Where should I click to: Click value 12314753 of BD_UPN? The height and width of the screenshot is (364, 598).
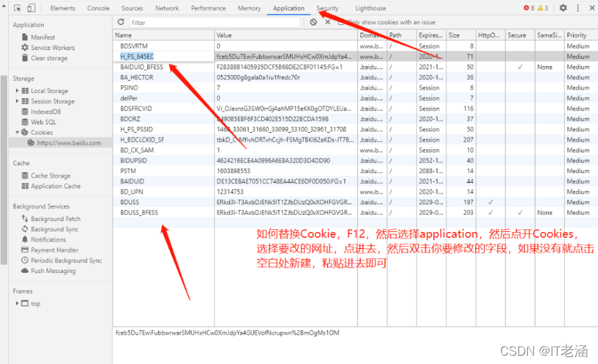tap(230, 192)
